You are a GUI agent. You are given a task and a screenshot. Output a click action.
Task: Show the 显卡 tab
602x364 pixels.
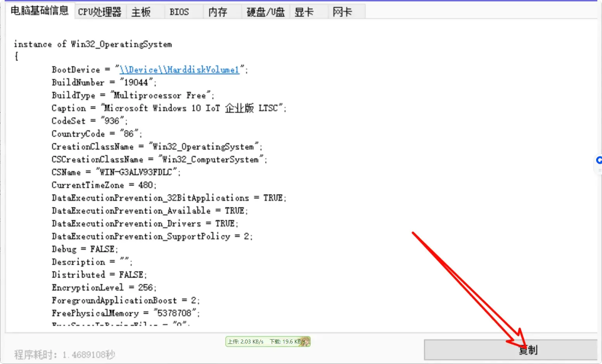click(304, 12)
